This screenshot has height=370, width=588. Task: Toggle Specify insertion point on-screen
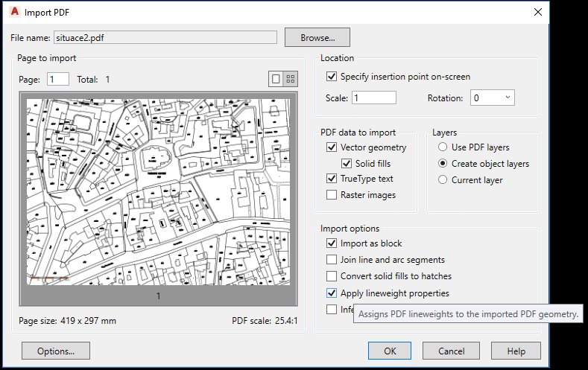click(x=332, y=77)
